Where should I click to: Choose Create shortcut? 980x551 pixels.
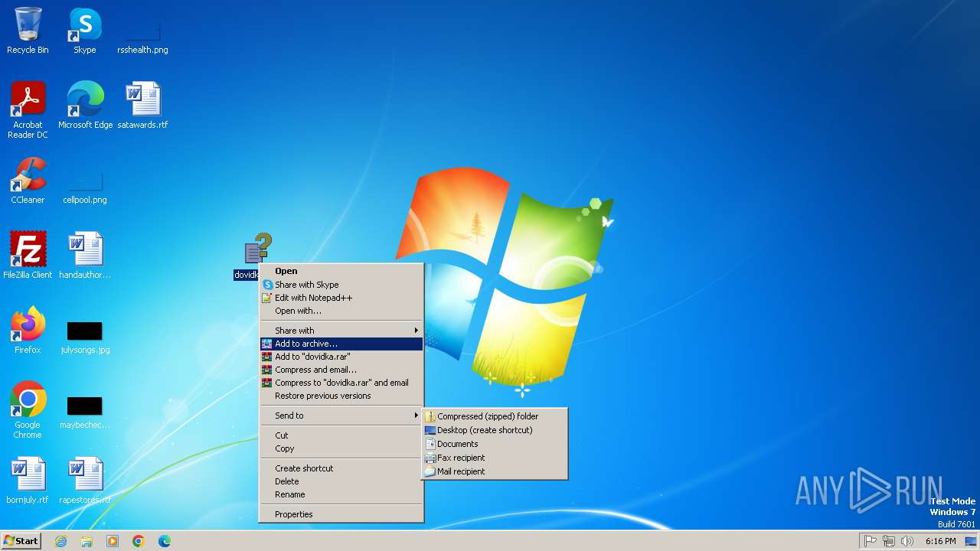[x=341, y=468]
